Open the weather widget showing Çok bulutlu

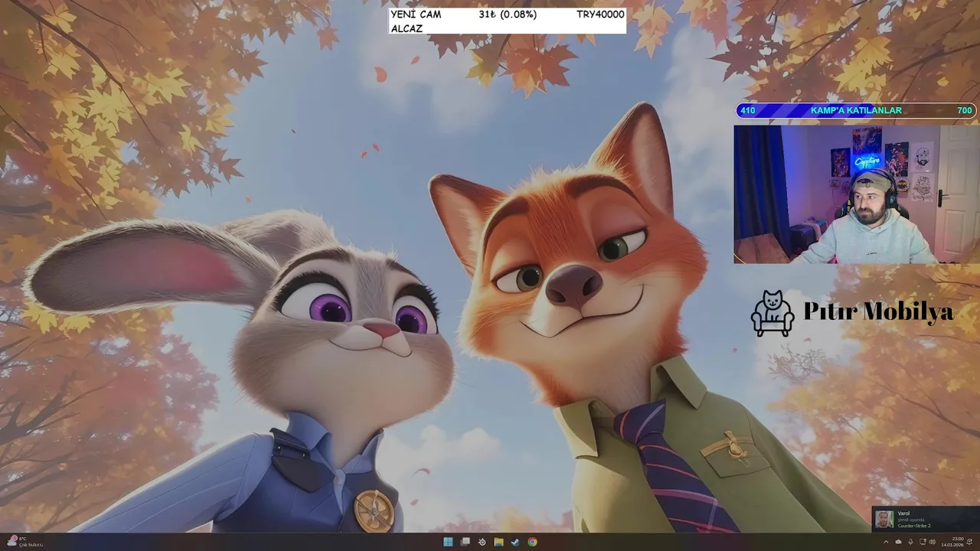pos(25,542)
